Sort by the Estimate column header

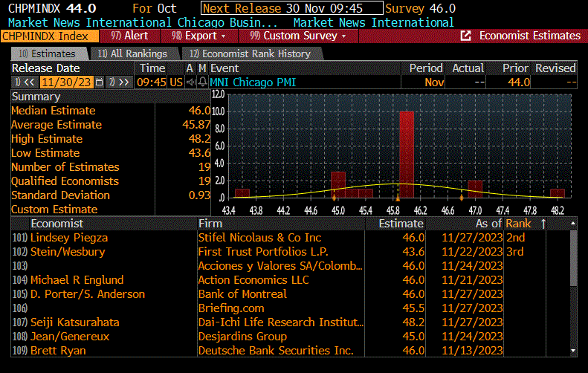[x=401, y=224]
